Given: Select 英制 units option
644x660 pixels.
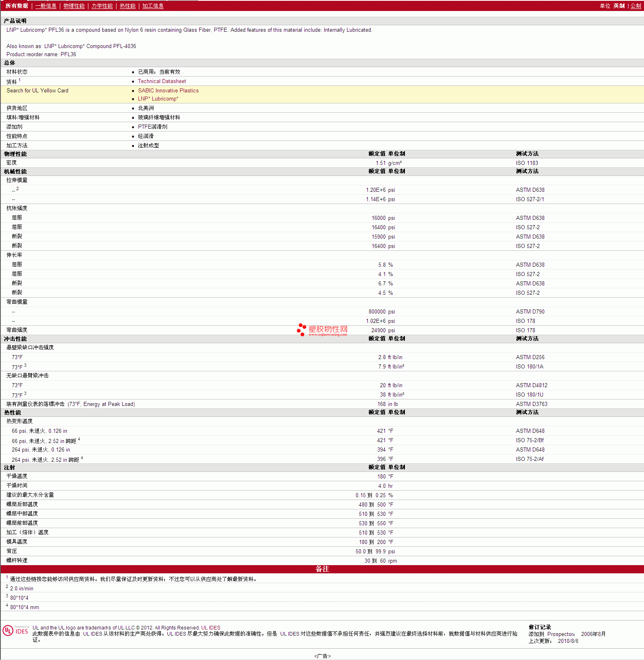Looking at the screenshot, I should pos(619,6).
